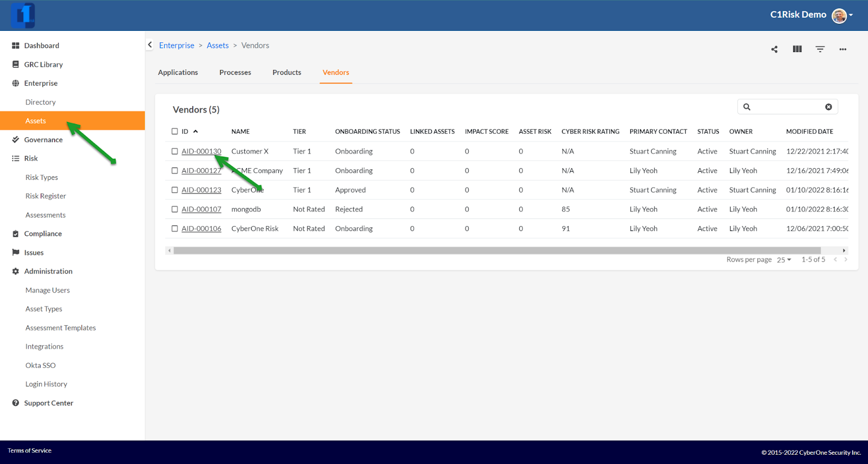
Task: Open Asset Types in sidebar
Action: tap(44, 309)
